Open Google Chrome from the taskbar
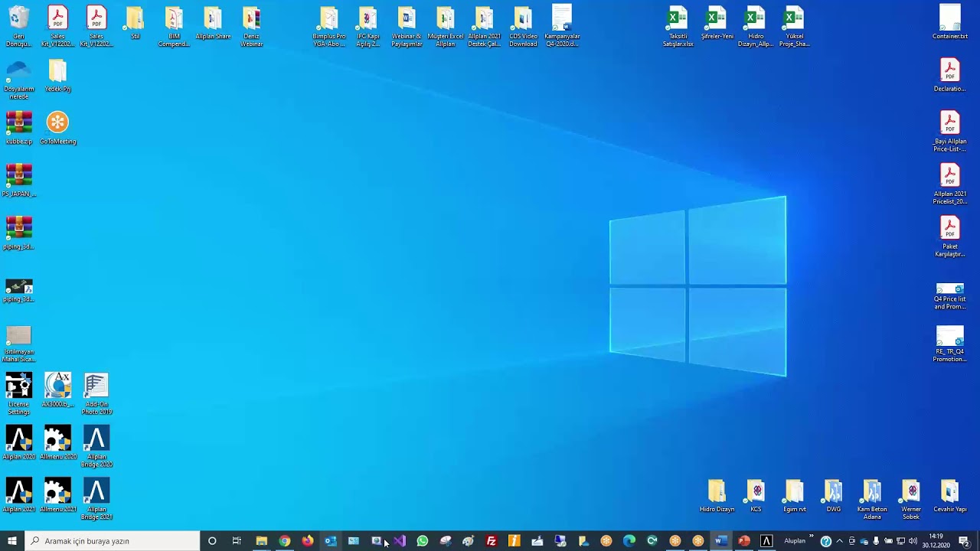980x551 pixels. coord(285,541)
